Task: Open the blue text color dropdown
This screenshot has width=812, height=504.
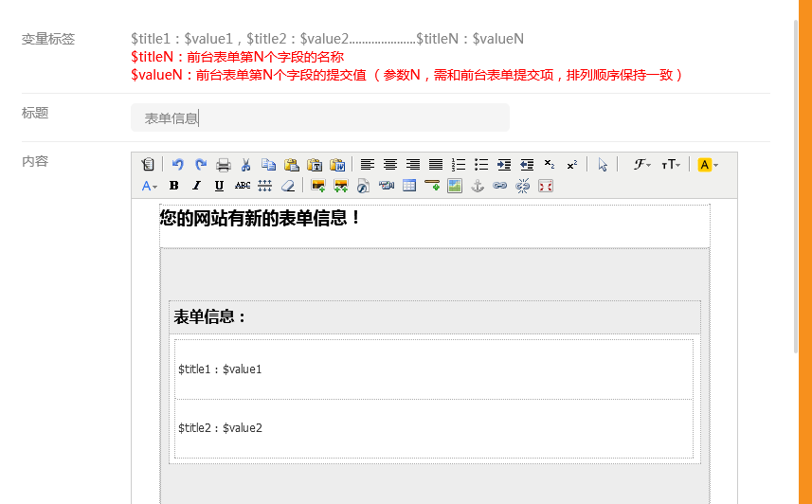Action: (150, 186)
